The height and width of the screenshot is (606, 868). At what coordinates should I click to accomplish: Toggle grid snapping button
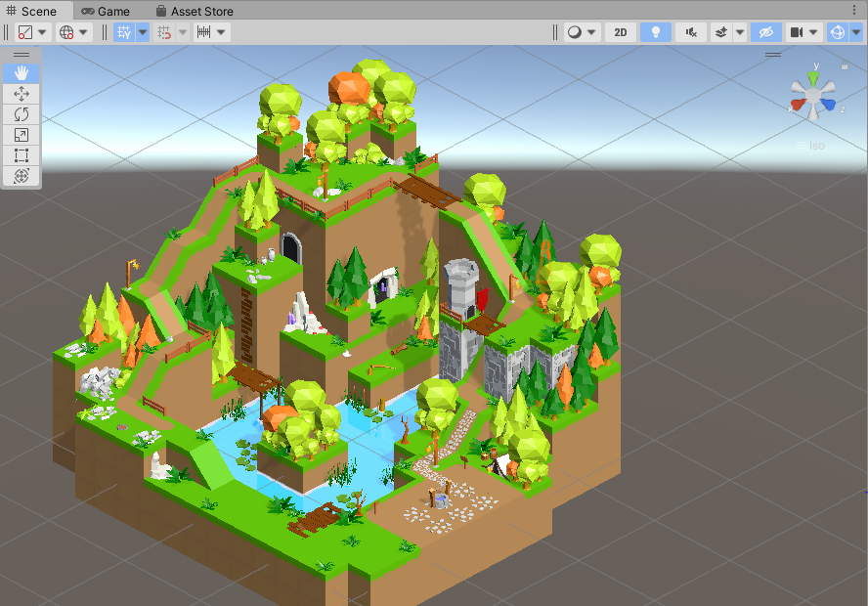[x=164, y=32]
